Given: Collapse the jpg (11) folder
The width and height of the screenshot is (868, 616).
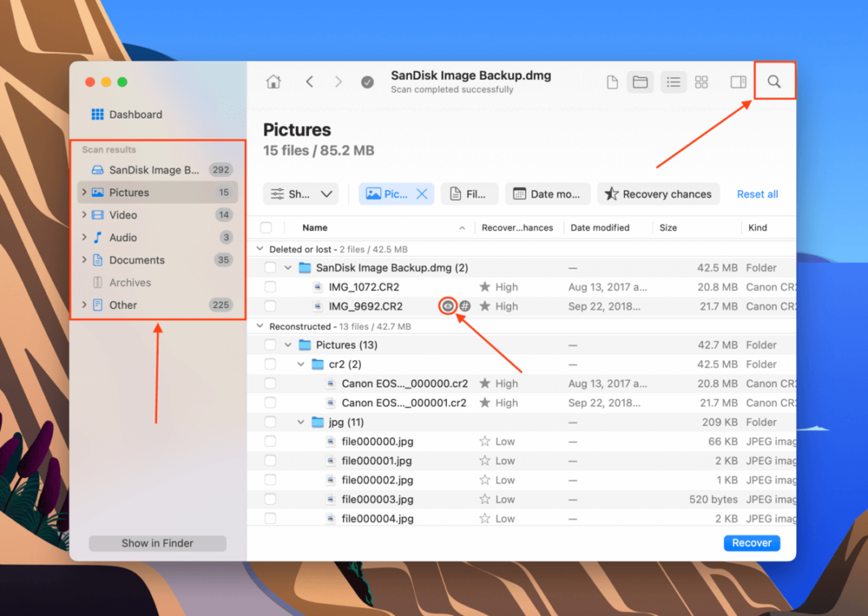Looking at the screenshot, I should pyautogui.click(x=301, y=422).
